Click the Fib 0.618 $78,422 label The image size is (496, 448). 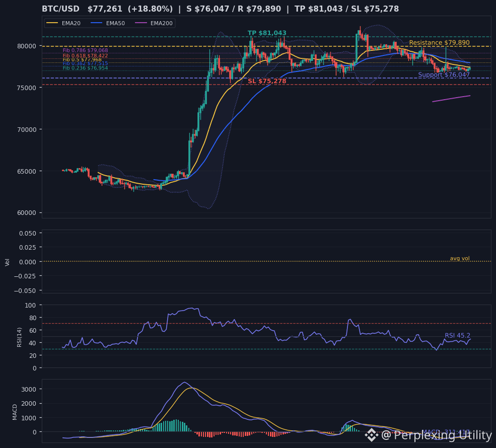(x=86, y=56)
